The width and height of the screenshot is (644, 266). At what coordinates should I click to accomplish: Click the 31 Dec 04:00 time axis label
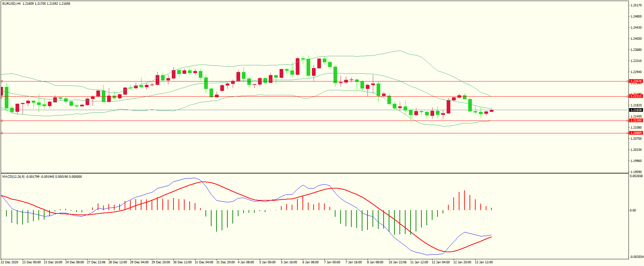(x=204, y=262)
